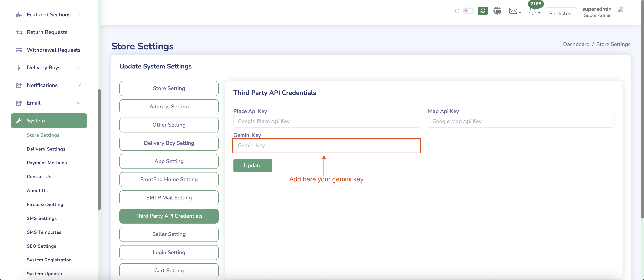Viewport: 644px width, 280px height.
Task: Select the Seller Setting tab
Action: click(169, 234)
